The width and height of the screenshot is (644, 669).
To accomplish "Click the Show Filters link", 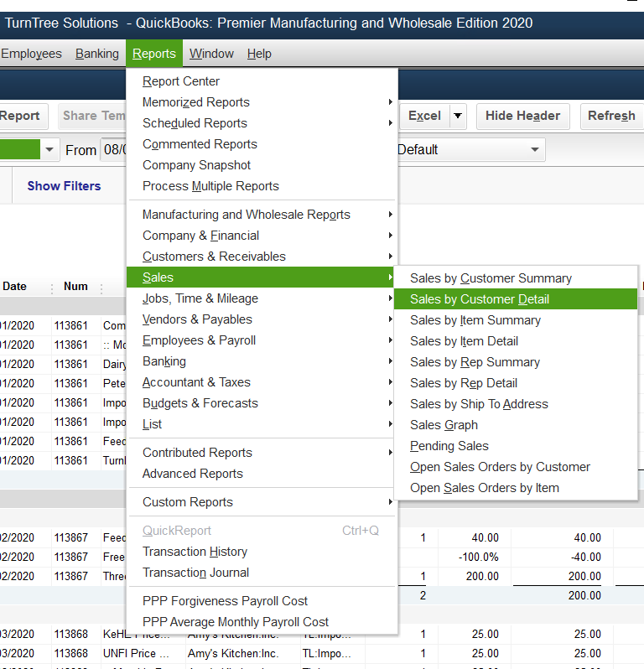I will pos(64,186).
